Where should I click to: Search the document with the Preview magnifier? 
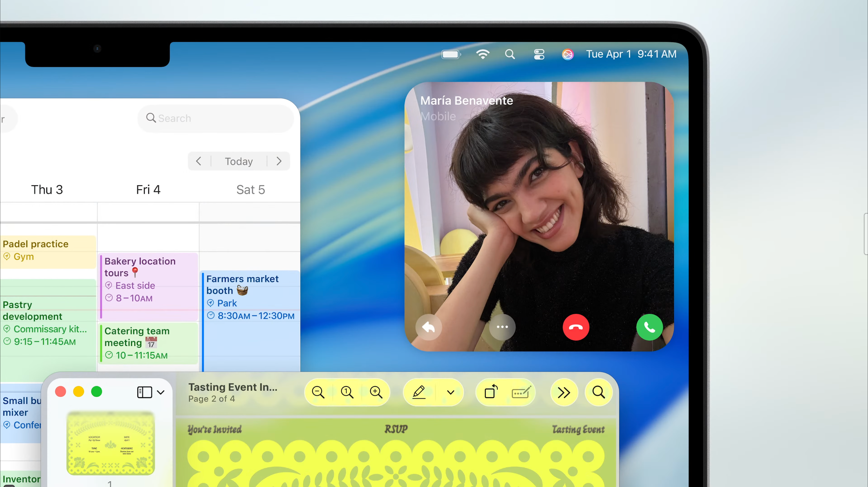pos(598,392)
